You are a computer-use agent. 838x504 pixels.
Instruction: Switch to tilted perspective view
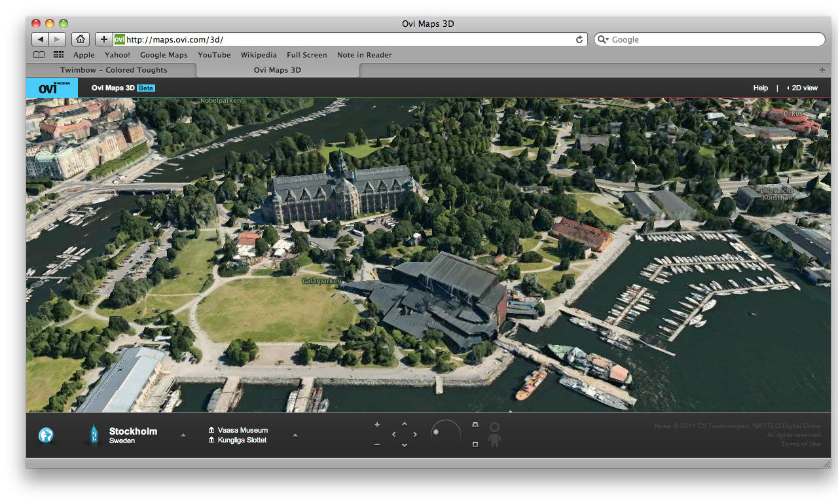tap(475, 425)
